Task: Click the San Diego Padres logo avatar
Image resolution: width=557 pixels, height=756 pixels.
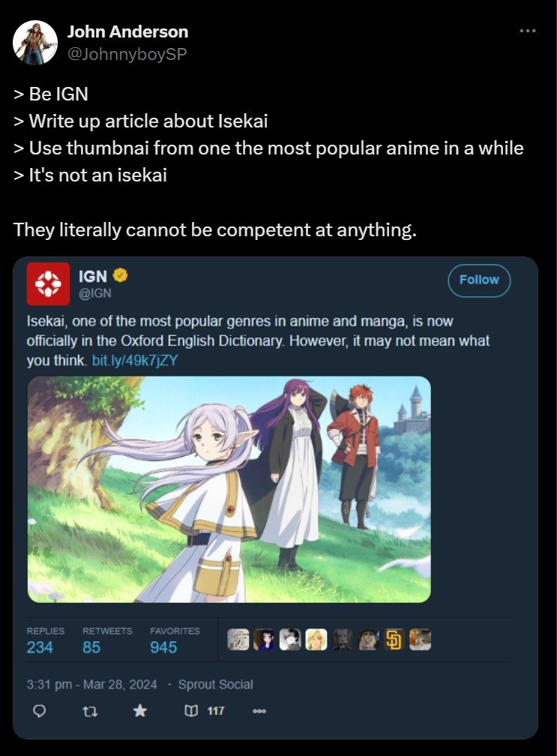Action: 394,640
